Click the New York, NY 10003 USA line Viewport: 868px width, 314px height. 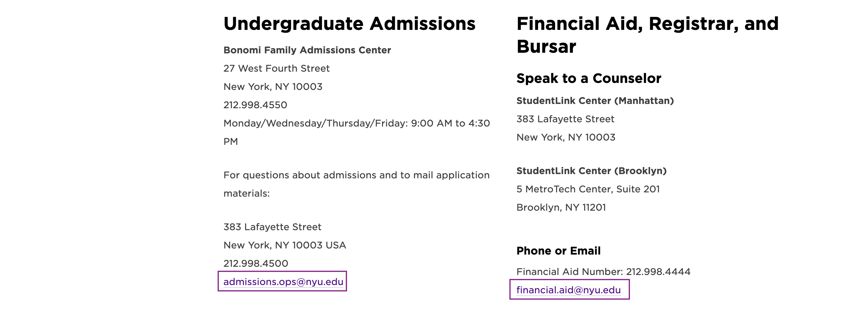[x=285, y=245]
